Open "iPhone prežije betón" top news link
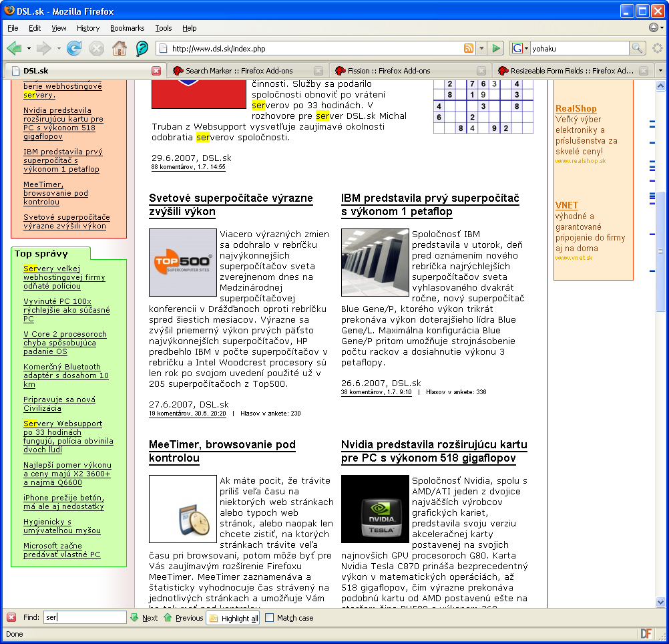Image resolution: width=669 pixels, height=644 pixels. click(63, 502)
